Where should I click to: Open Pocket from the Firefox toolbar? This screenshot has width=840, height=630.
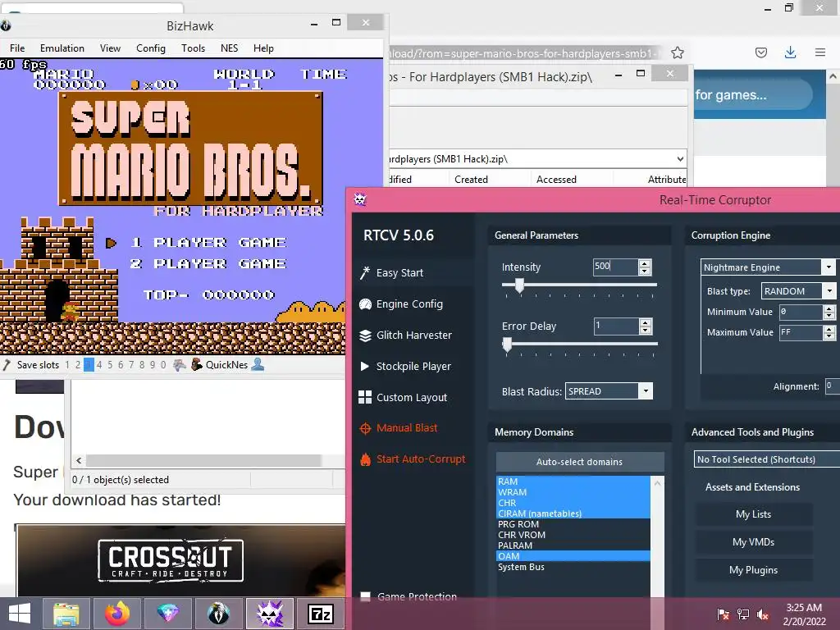pyautogui.click(x=760, y=52)
